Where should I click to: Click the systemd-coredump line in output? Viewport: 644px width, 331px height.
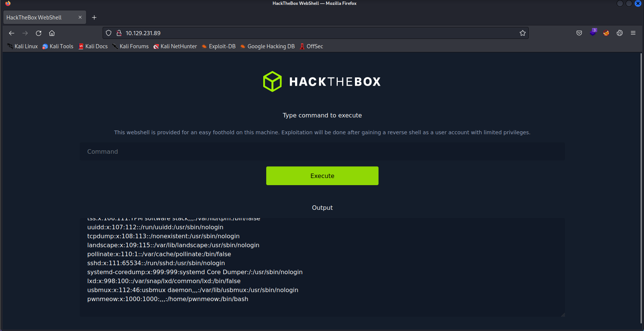coord(195,272)
